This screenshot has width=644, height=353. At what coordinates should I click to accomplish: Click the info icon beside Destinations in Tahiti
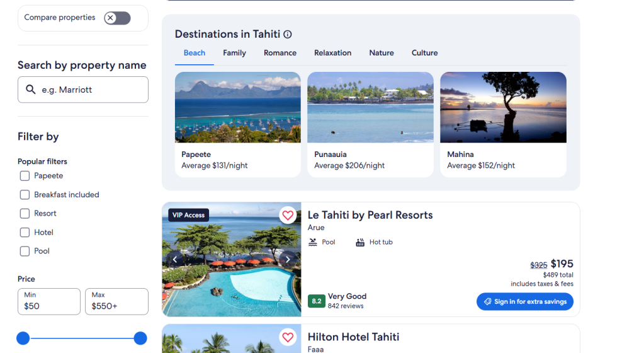tap(288, 35)
